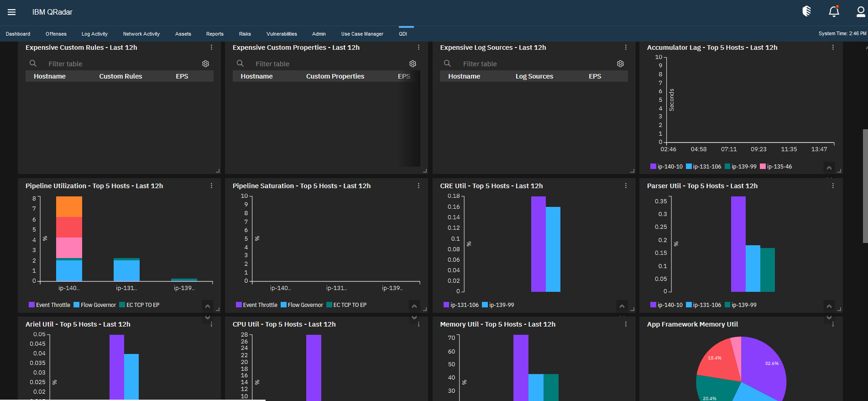Expand the Pipeline Saturation legend chevron

click(x=414, y=306)
